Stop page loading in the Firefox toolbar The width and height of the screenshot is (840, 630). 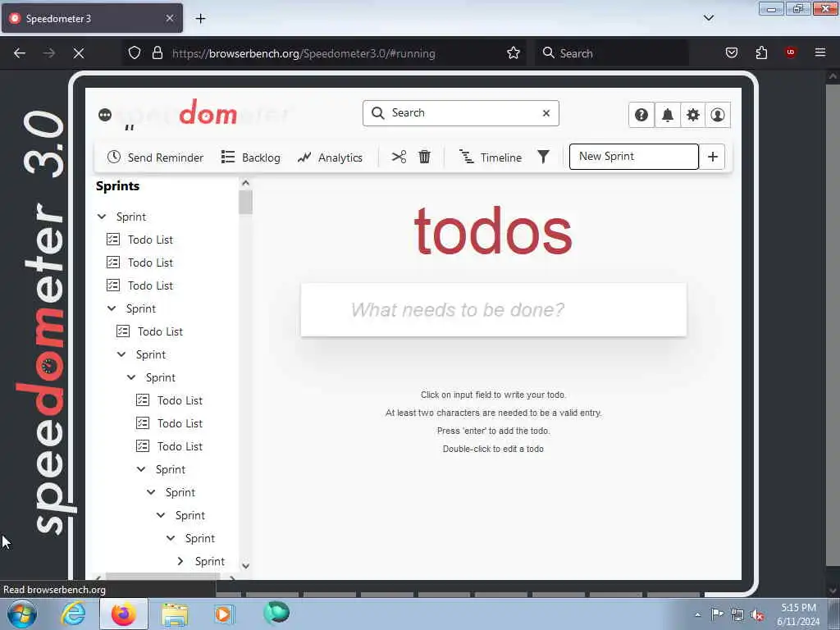[x=79, y=53]
